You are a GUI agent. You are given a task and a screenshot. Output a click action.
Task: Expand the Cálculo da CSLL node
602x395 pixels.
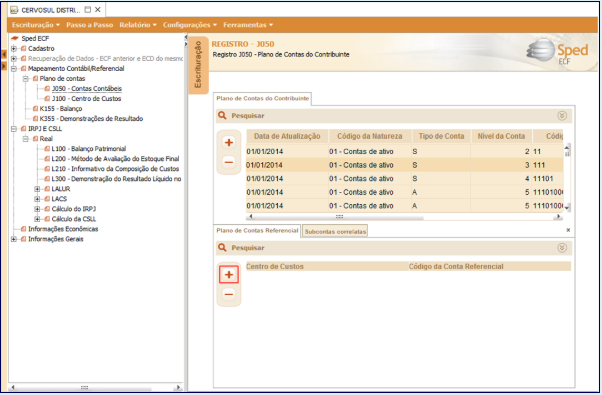(x=37, y=219)
